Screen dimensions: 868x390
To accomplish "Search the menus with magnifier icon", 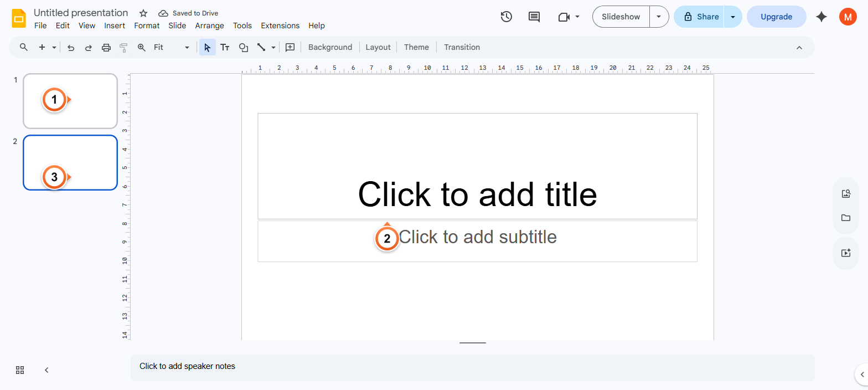I will pos(24,47).
